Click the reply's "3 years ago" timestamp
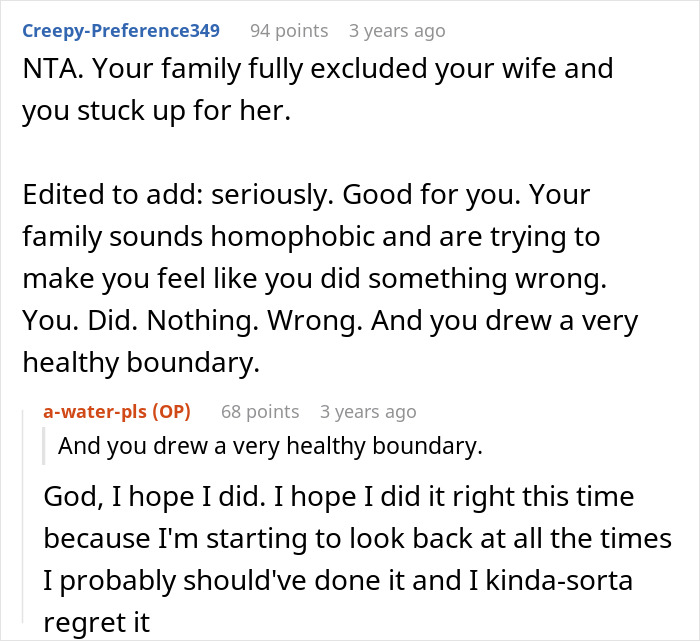The height and width of the screenshot is (641, 700). [368, 411]
